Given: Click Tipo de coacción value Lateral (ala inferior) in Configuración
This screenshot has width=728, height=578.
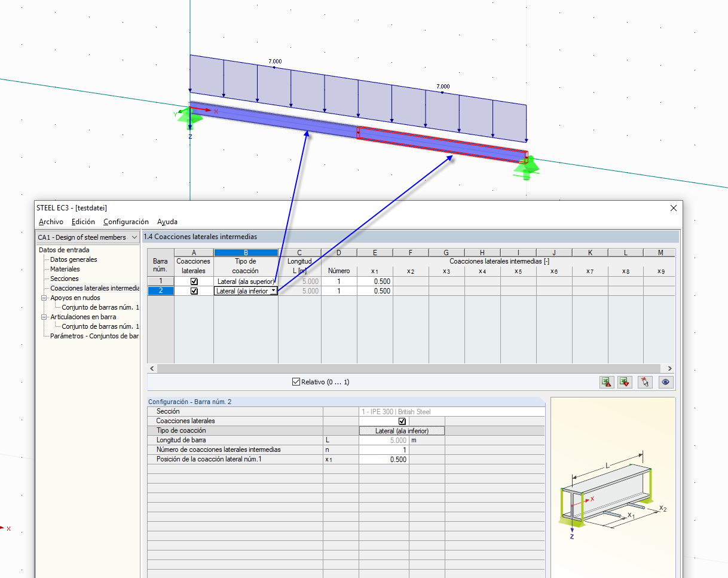Looking at the screenshot, I should click(x=402, y=430).
